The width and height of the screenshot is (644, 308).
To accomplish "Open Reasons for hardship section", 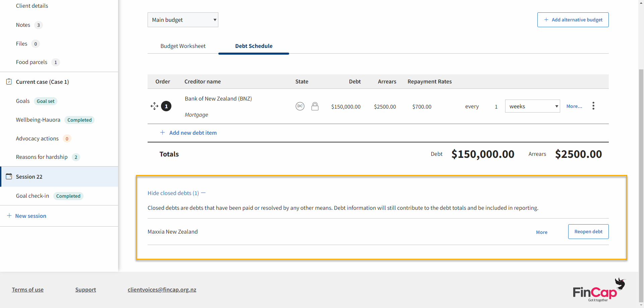I will click(x=42, y=157).
